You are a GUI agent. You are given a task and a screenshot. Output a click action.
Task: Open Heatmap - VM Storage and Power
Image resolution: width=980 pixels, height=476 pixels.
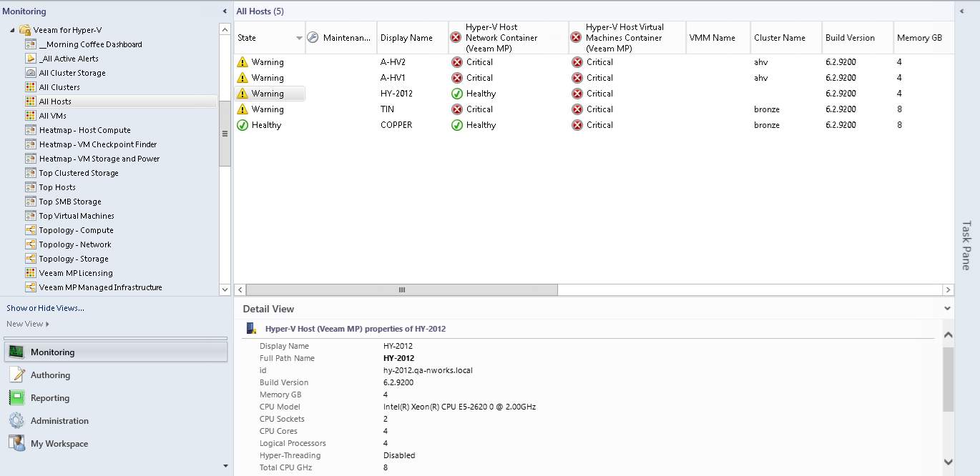pyautogui.click(x=99, y=159)
